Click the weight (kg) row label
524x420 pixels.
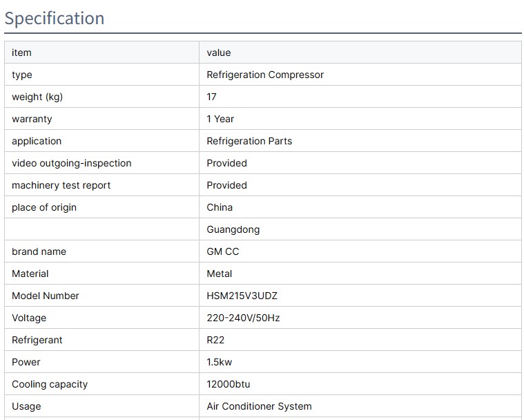[x=37, y=97]
